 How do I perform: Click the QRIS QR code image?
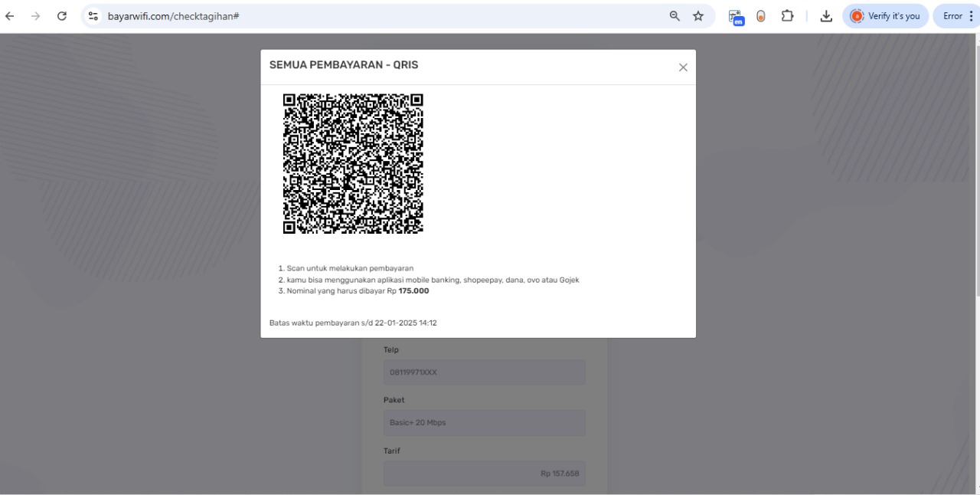click(353, 164)
